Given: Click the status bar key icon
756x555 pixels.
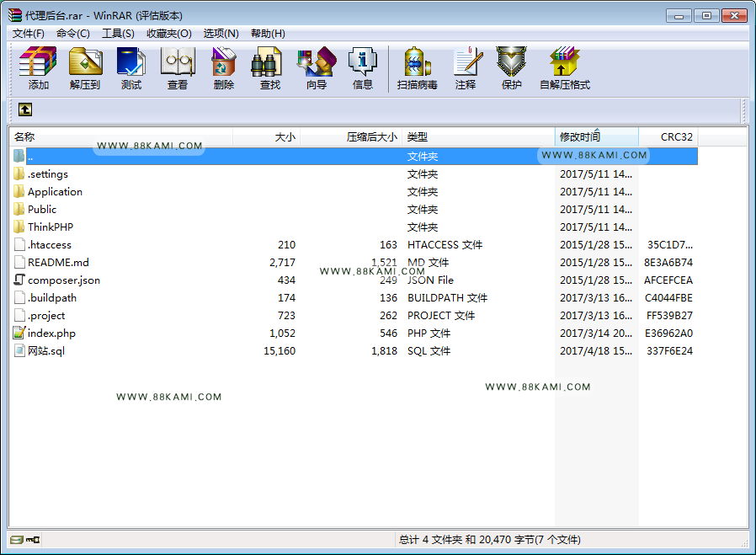Looking at the screenshot, I should pyautogui.click(x=34, y=540).
